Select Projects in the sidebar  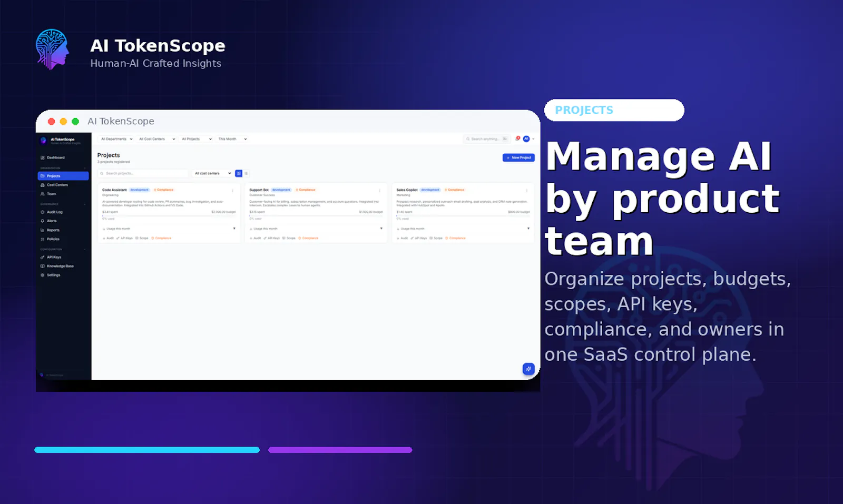tap(63, 176)
